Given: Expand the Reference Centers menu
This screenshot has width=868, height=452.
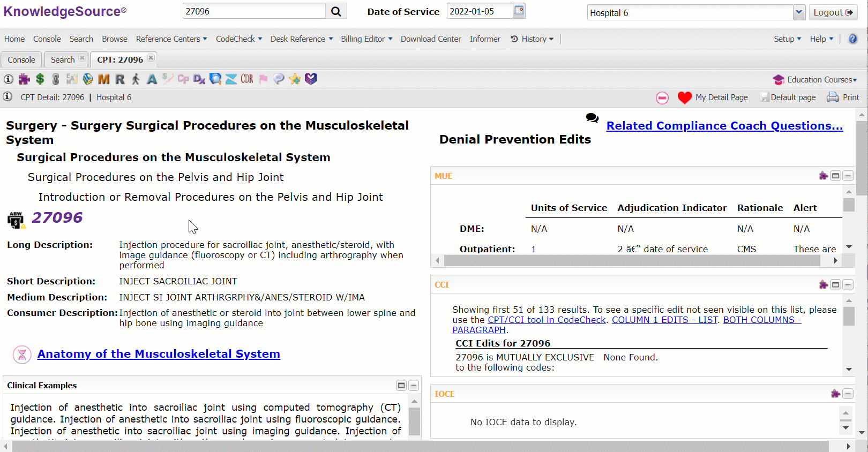Looking at the screenshot, I should point(171,39).
